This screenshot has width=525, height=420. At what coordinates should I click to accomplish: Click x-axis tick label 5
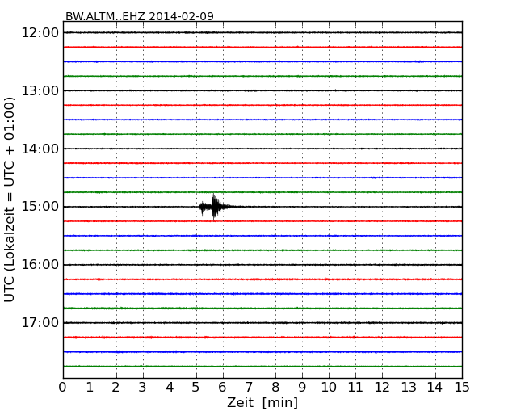point(196,387)
